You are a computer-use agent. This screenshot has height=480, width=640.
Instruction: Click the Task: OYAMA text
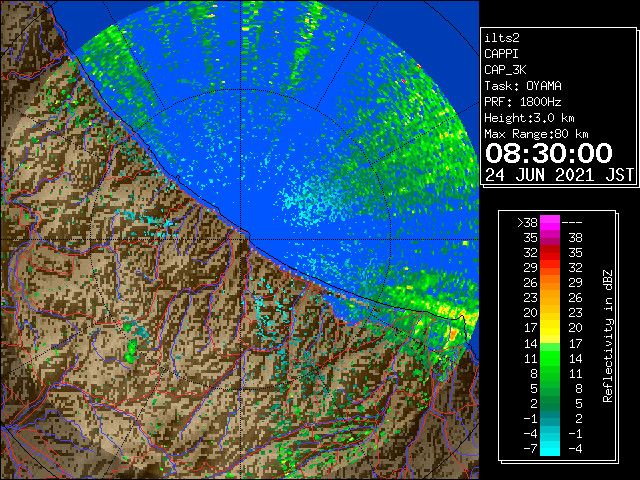tap(523, 86)
